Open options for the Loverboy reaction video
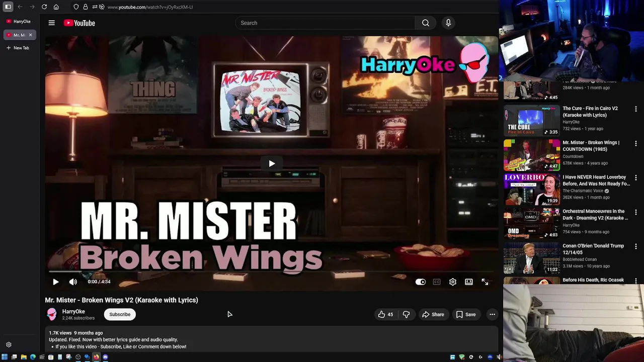The width and height of the screenshot is (644, 362). pos(636,177)
